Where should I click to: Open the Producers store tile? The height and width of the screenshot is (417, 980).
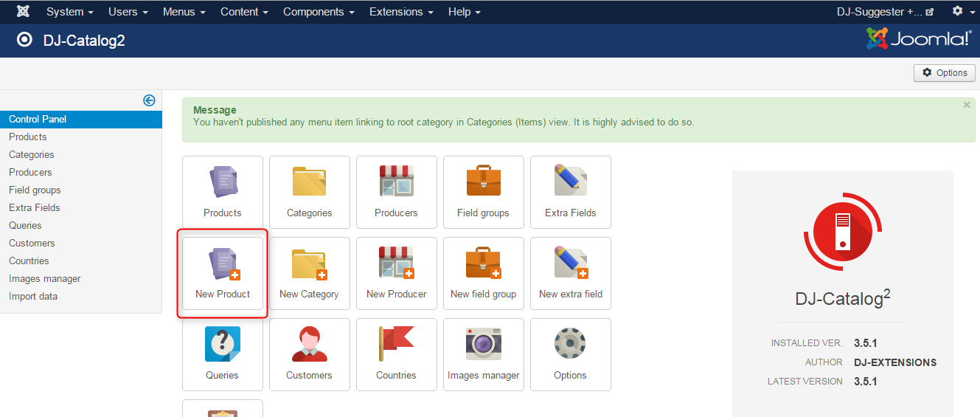pyautogui.click(x=397, y=192)
